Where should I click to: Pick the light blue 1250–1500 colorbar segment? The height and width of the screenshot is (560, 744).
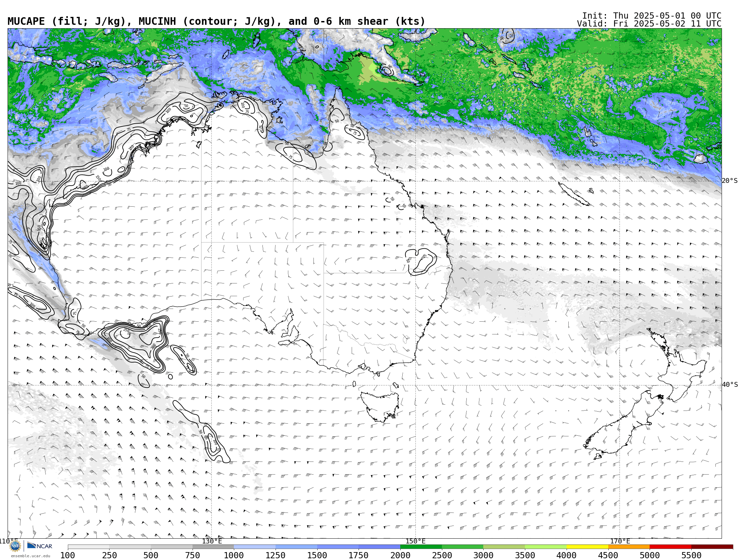(296, 547)
